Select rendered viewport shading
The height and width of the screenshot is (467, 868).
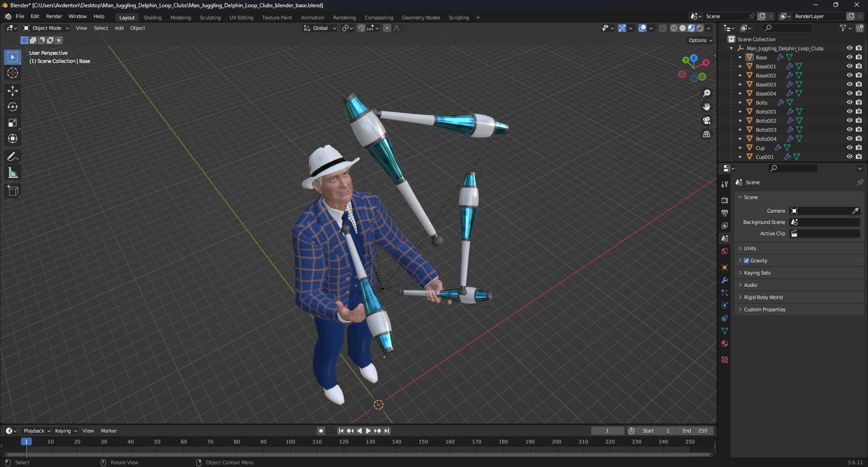700,28
